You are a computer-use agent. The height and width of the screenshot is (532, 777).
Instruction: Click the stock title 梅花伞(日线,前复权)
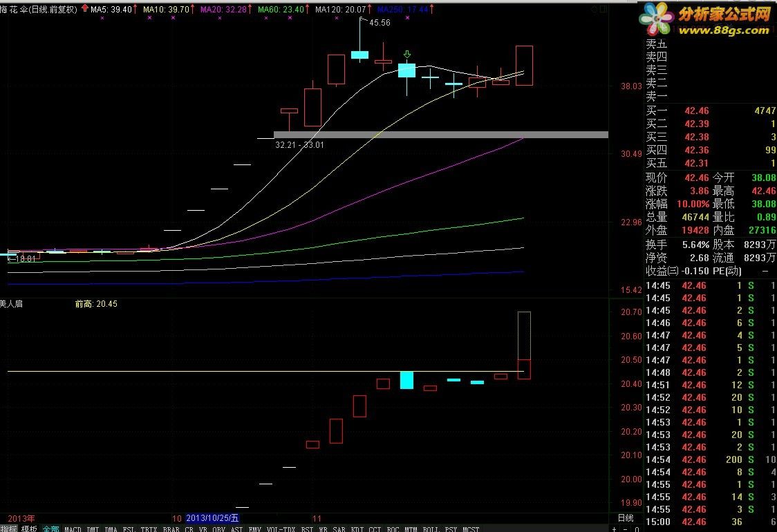39,9
